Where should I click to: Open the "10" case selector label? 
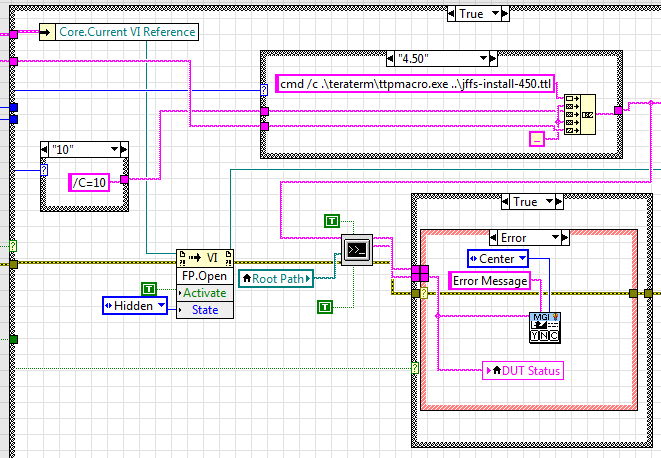pos(83,149)
